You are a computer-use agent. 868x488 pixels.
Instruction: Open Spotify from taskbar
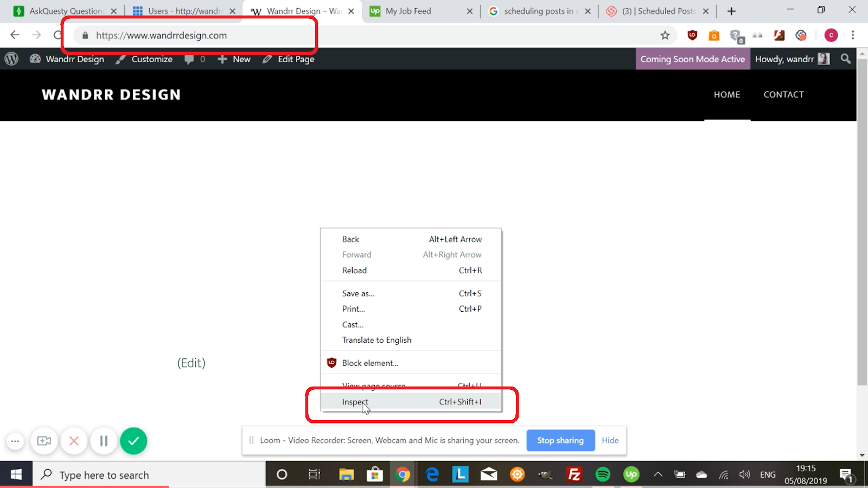[603, 475]
